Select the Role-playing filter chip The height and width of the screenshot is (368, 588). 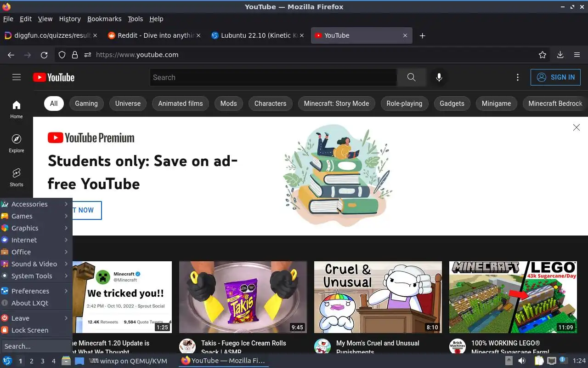coord(404,103)
